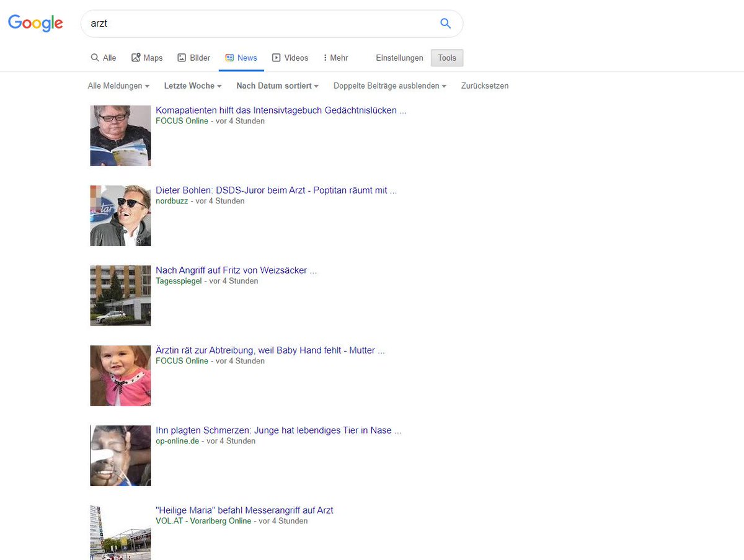Open Doppelte Beiträge ausblenden dropdown

coord(390,86)
